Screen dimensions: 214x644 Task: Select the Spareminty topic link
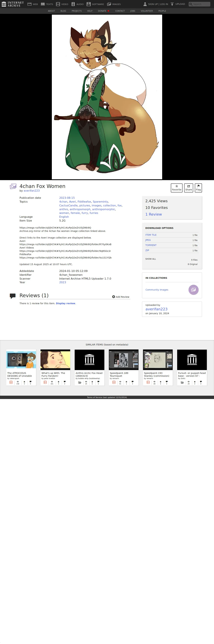100,202
